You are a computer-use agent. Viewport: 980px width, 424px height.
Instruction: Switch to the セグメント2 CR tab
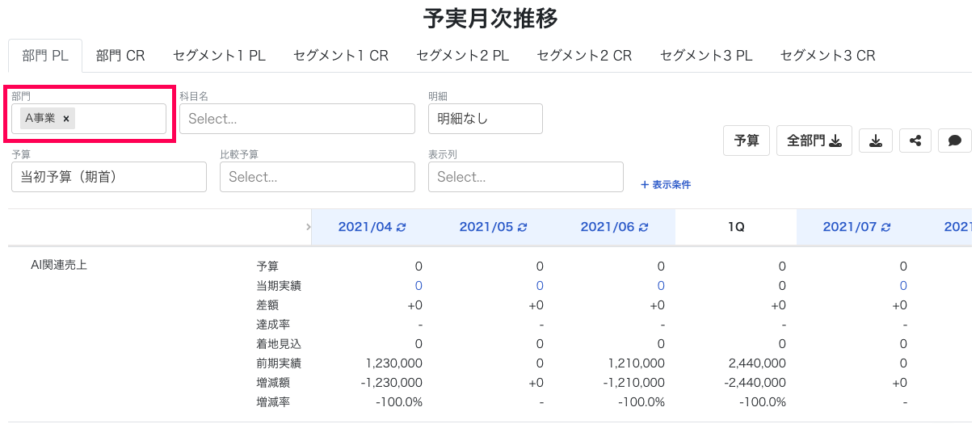584,56
